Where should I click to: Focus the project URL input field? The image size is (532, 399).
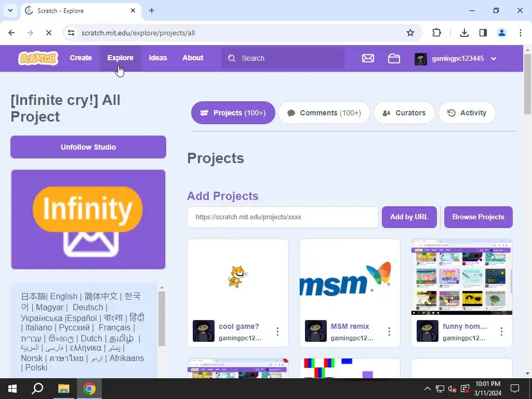click(x=283, y=217)
